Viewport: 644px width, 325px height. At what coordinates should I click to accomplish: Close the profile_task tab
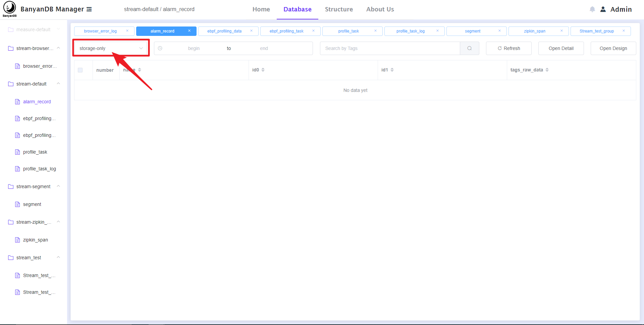tap(375, 31)
